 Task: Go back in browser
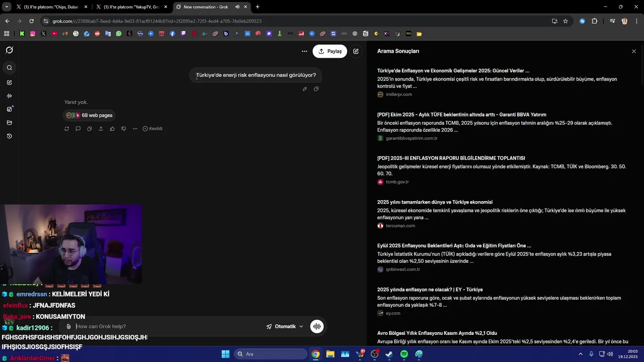7,21
